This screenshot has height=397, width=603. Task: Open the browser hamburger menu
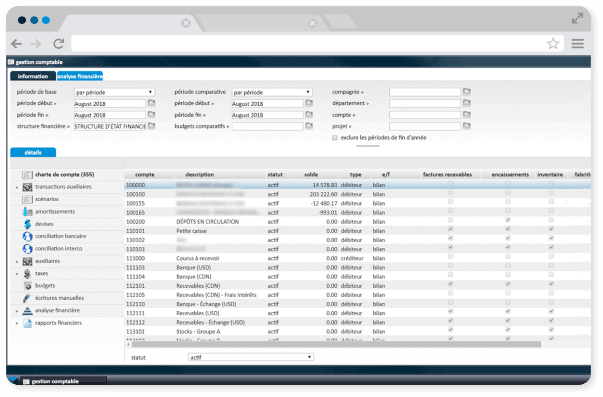point(578,43)
